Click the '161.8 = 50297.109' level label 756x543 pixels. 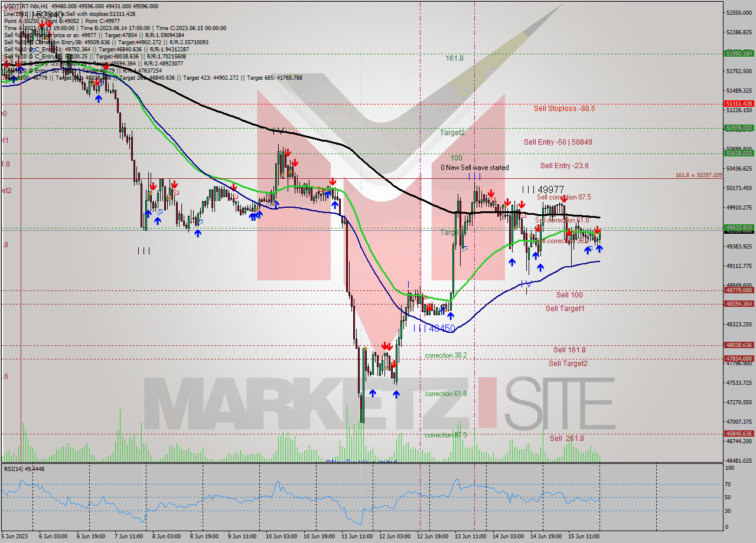[699, 175]
